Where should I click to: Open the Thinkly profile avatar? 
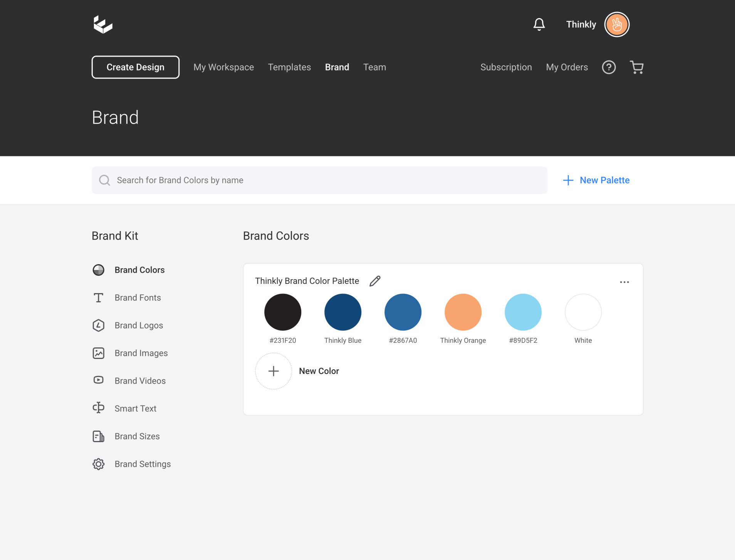617,24
